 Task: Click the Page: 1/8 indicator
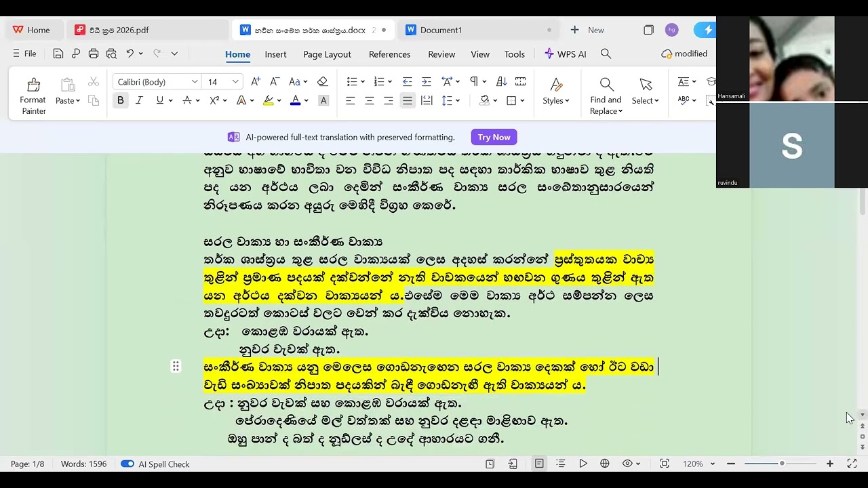point(27,464)
